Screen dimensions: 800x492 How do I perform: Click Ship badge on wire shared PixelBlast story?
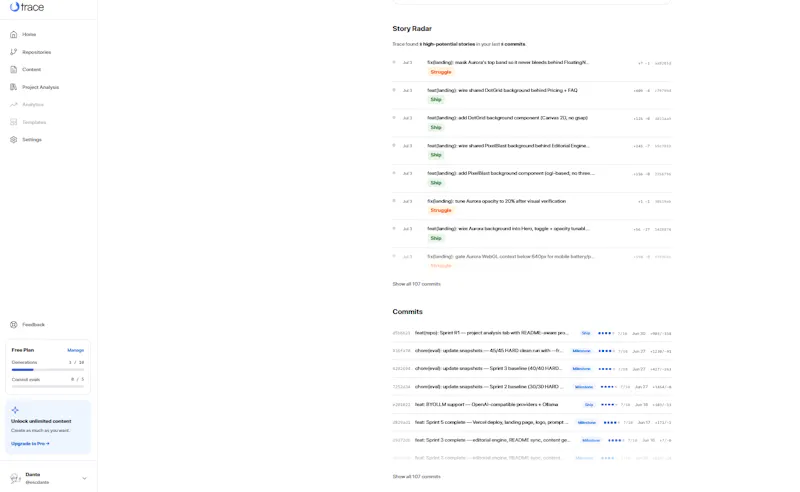[436, 155]
